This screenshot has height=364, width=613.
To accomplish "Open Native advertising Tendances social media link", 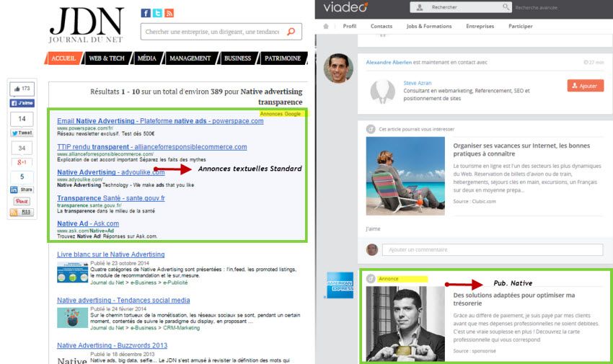I will point(123,301).
